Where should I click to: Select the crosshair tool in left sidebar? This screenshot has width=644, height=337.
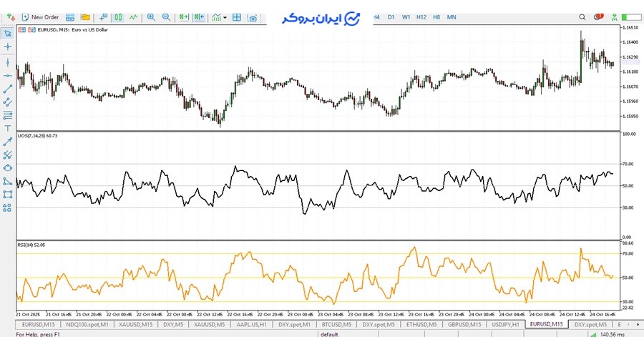pos(8,47)
